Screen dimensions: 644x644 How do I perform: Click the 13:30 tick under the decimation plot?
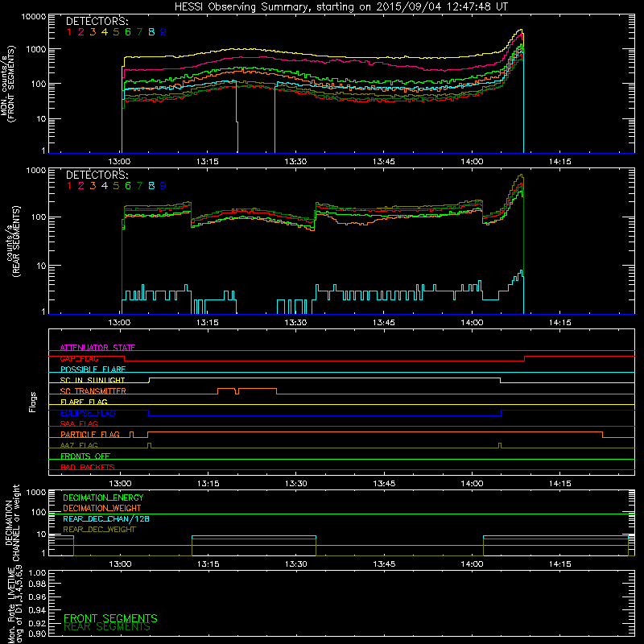coord(295,564)
